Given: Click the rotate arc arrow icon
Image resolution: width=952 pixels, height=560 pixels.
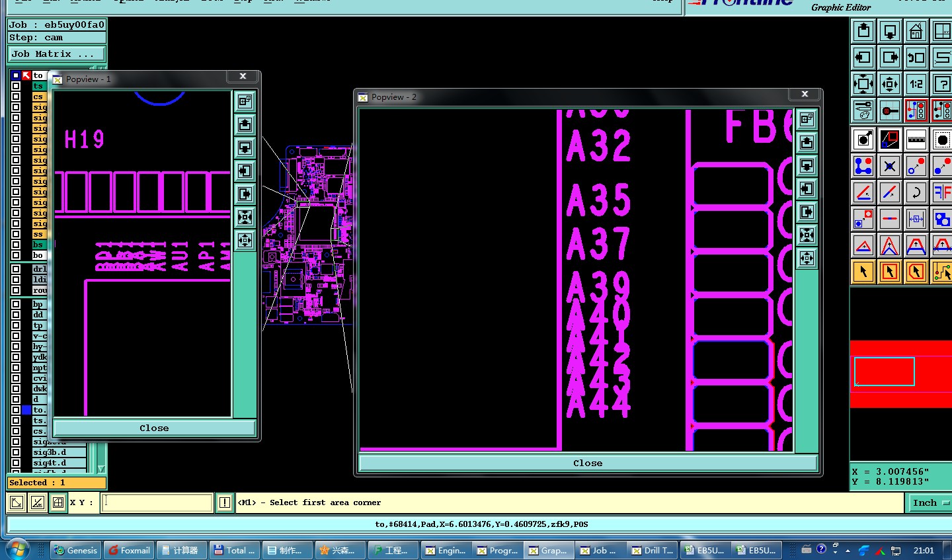Looking at the screenshot, I should (916, 192).
